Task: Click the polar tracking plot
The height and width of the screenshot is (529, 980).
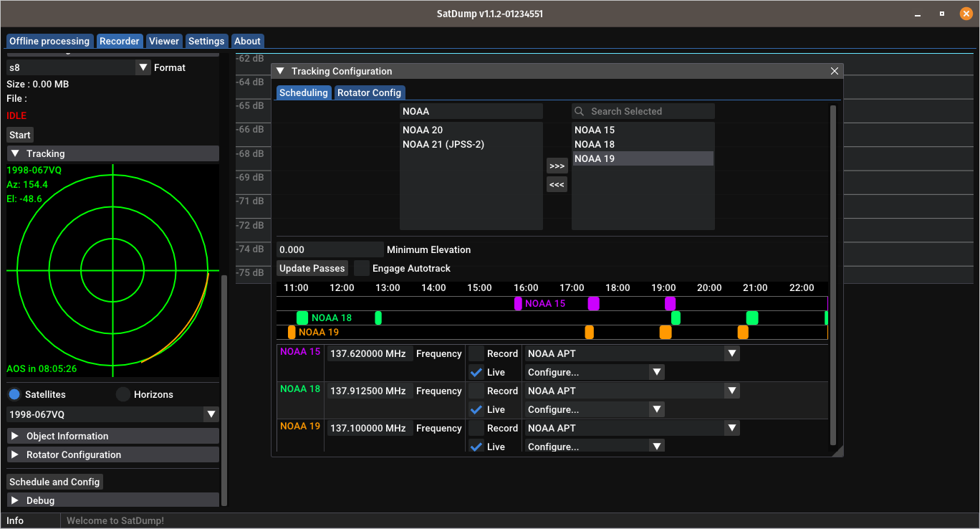Action: coord(112,270)
